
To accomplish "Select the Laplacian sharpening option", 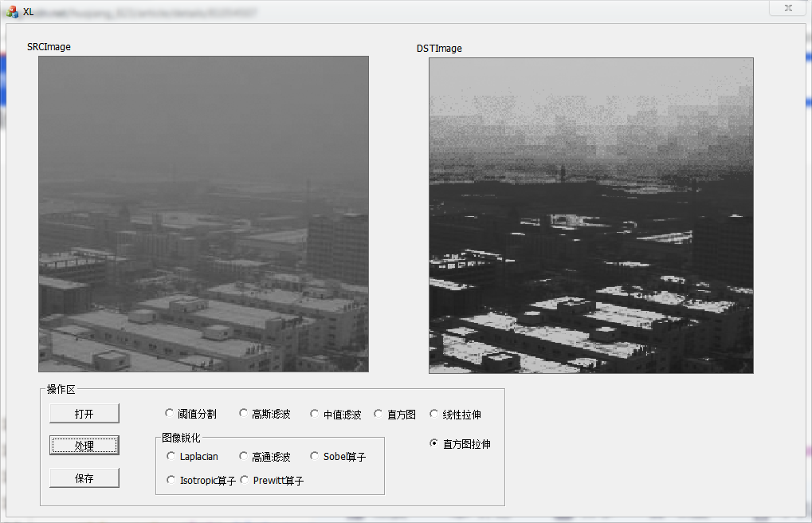I will (x=193, y=456).
